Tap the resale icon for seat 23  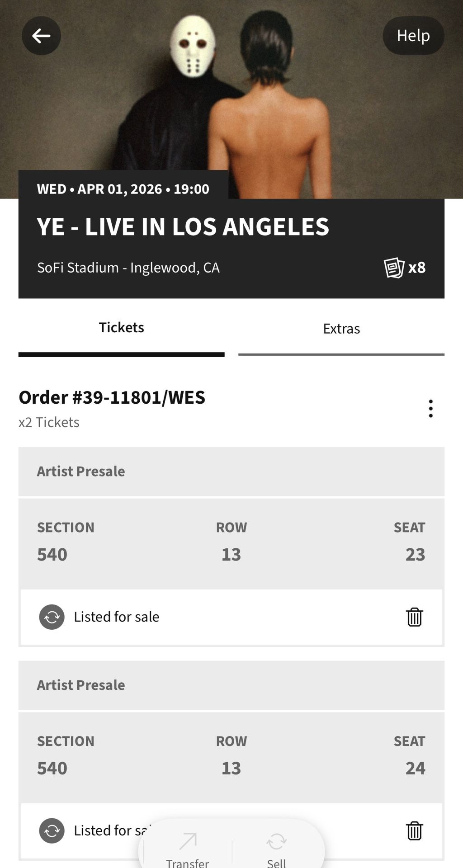click(52, 617)
